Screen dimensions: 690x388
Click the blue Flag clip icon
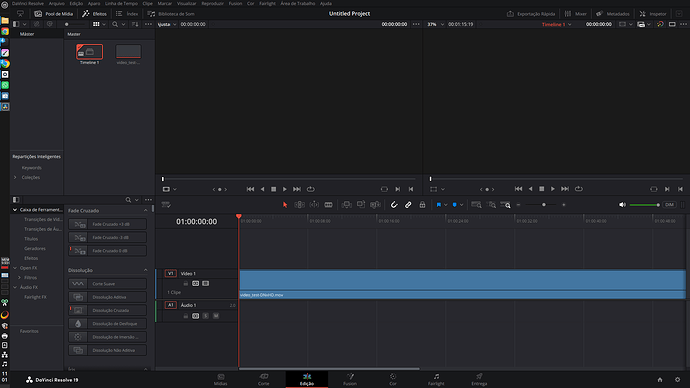[439, 205]
